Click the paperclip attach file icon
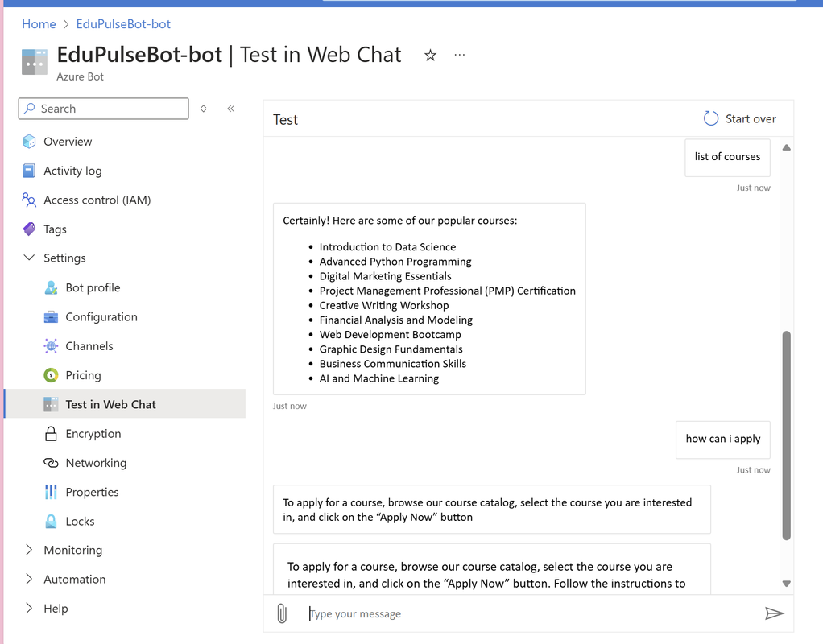Viewport: 823px width, 644px height. [282, 613]
